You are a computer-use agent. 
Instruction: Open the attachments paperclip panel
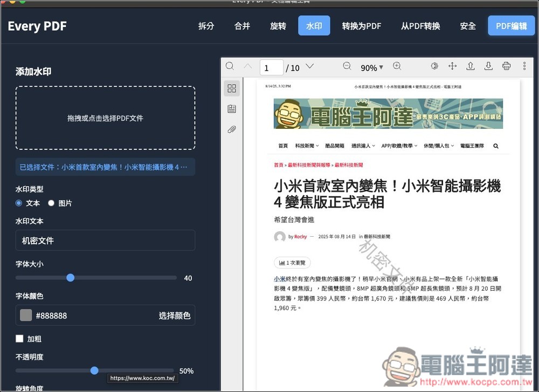(232, 129)
